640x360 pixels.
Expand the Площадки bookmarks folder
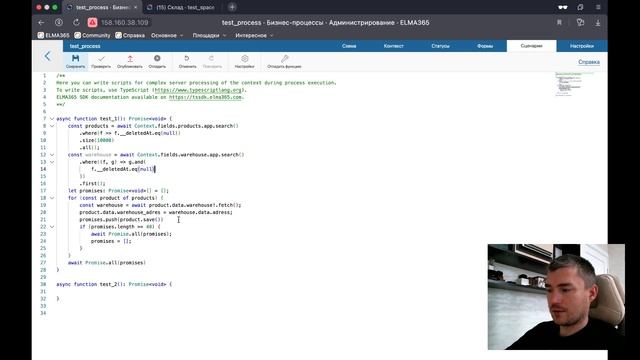[x=209, y=36]
